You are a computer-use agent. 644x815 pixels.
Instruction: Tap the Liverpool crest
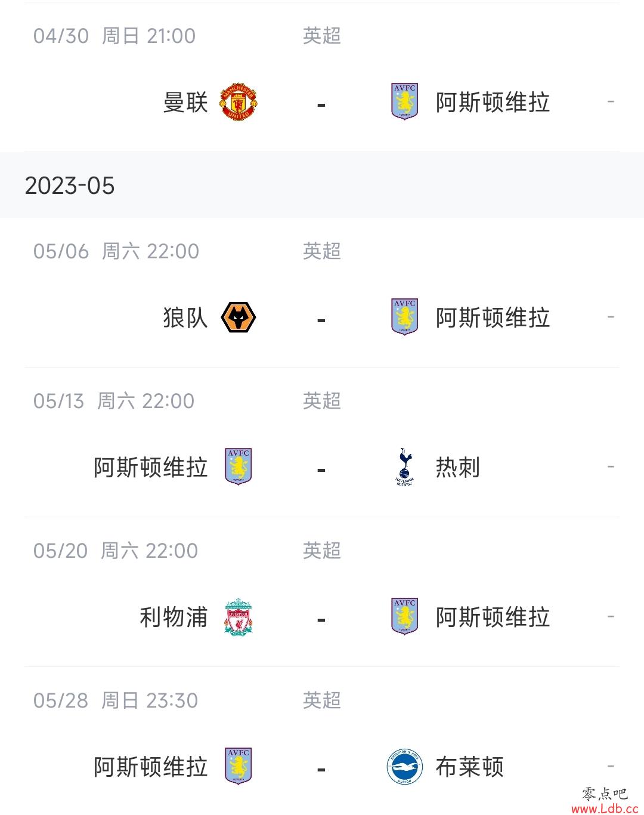tap(239, 616)
